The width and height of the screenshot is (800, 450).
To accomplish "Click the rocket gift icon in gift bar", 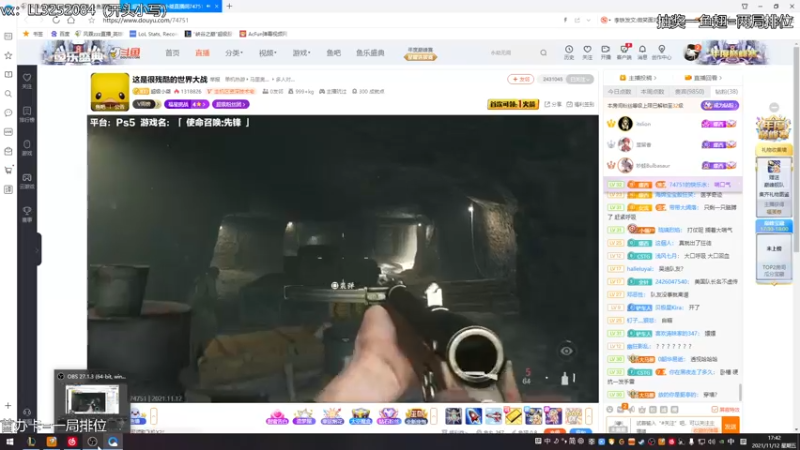I will tap(473, 416).
